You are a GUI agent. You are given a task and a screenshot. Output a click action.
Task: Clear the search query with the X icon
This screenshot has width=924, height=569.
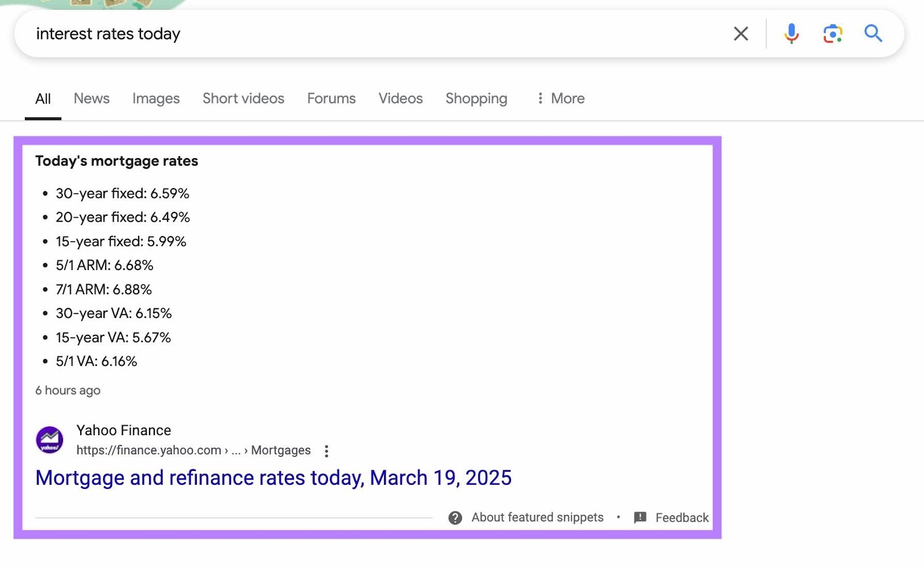click(x=740, y=34)
